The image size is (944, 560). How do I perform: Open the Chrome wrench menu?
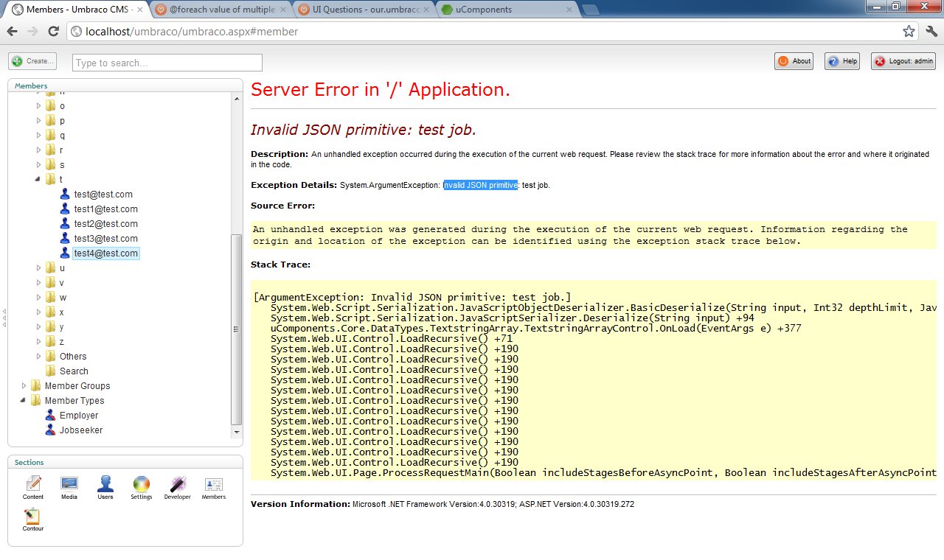[x=931, y=32]
